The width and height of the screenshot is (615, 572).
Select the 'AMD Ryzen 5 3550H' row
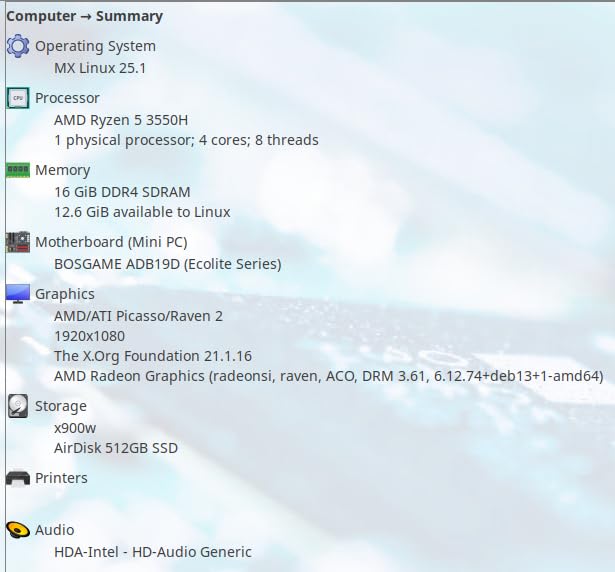(122, 120)
